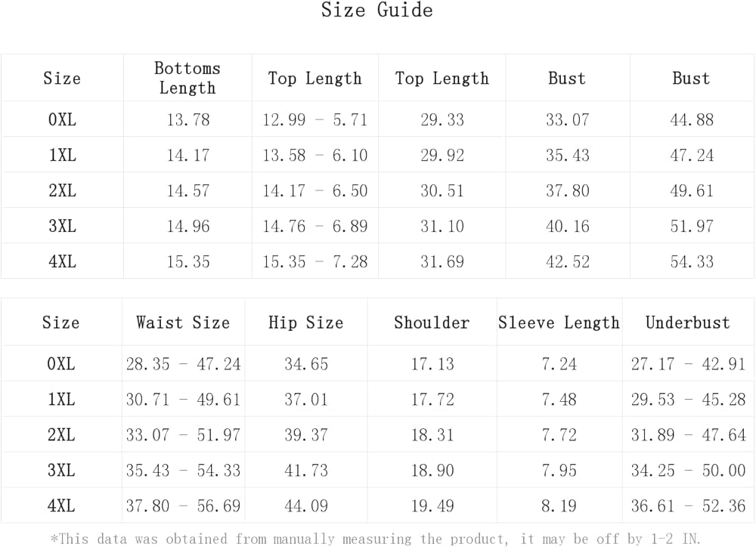This screenshot has height=547, width=756.
Task: Click the 13.78 bottoms length cell
Action: (188, 119)
